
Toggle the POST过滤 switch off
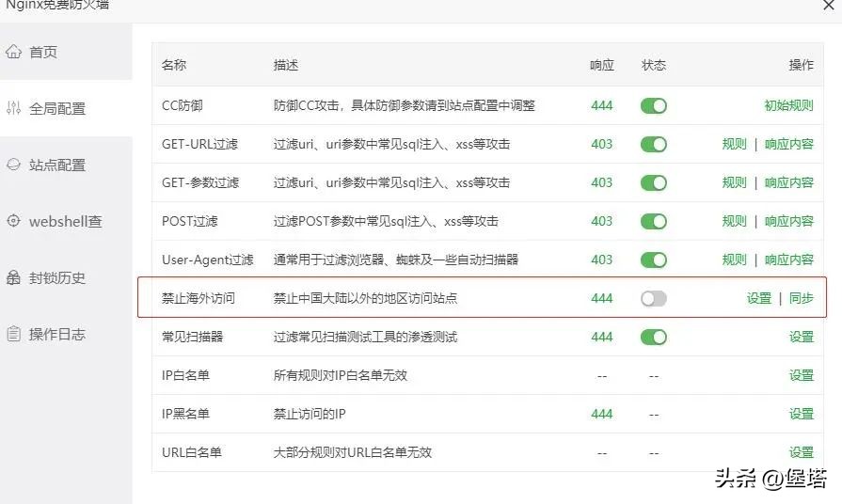(653, 221)
